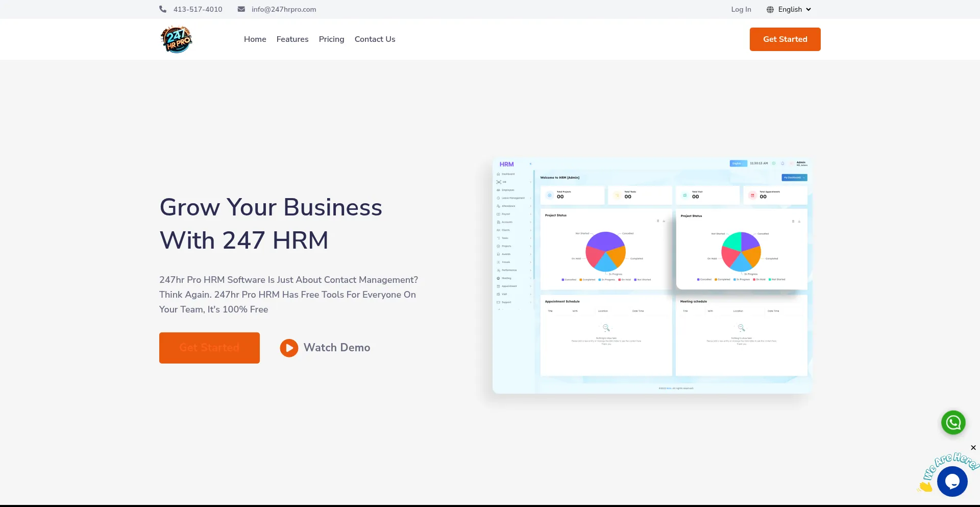The width and height of the screenshot is (980, 507).
Task: Click the phone icon in top bar
Action: pos(163,9)
